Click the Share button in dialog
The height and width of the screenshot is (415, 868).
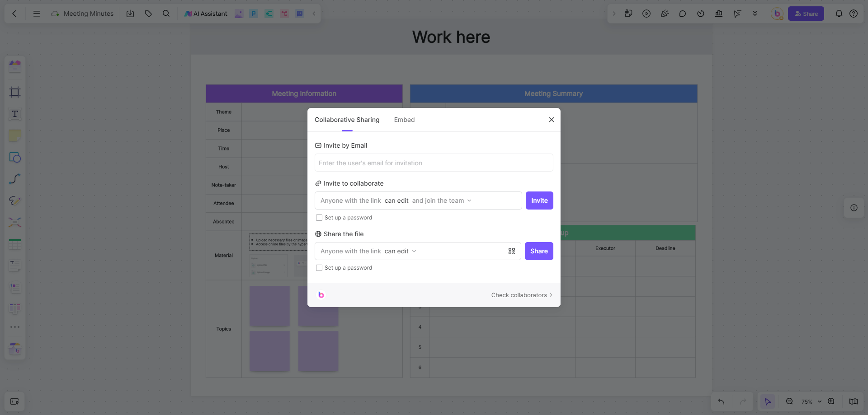click(539, 251)
